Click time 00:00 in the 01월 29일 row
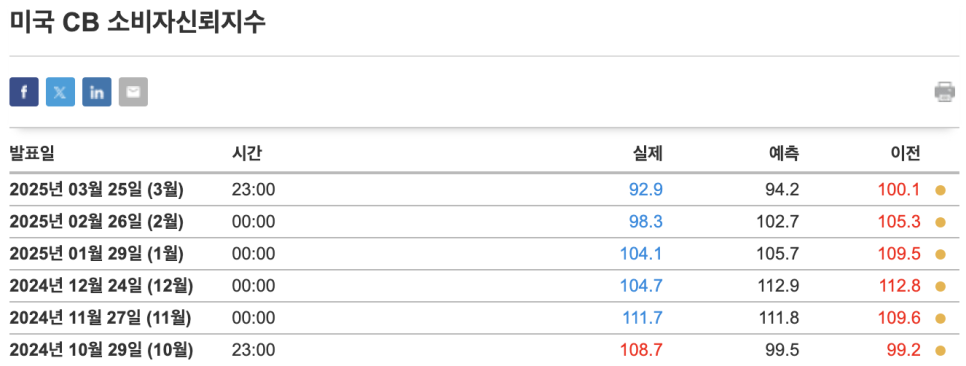 253,254
